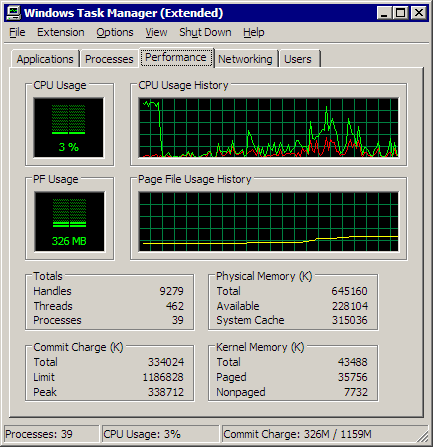Open the Help menu
Viewport: 433px width, 447px height.
point(254,32)
